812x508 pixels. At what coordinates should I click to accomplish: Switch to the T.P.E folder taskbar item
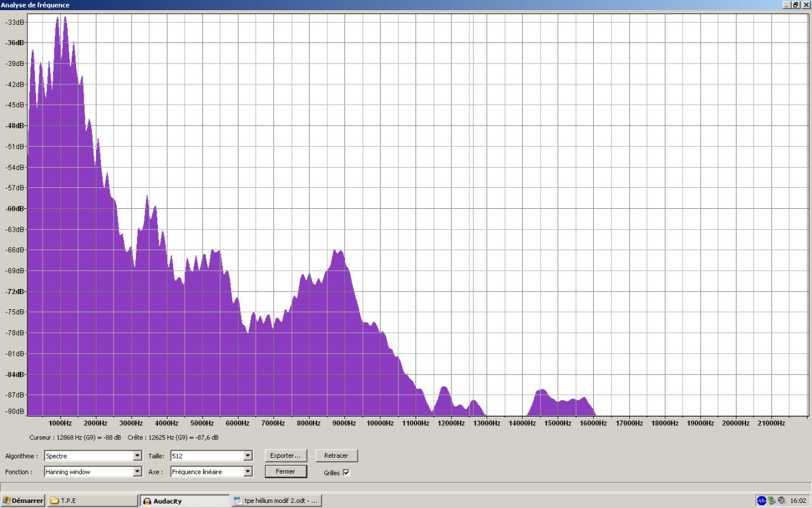coord(93,500)
